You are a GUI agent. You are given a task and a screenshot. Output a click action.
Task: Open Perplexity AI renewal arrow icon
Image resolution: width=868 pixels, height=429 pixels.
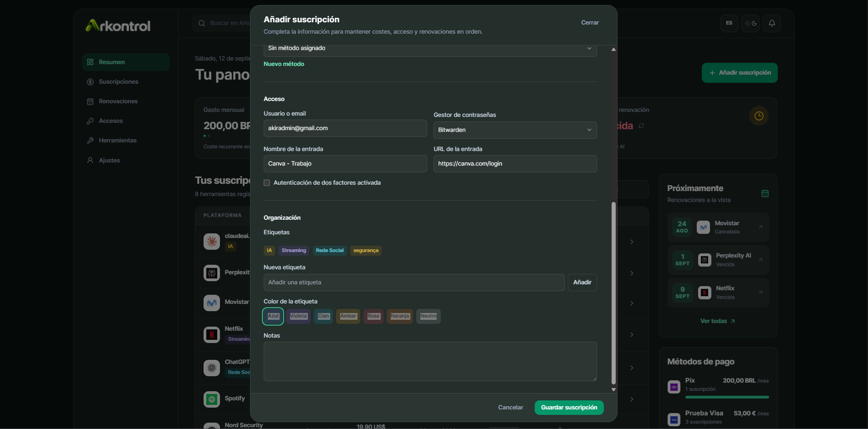click(x=761, y=260)
